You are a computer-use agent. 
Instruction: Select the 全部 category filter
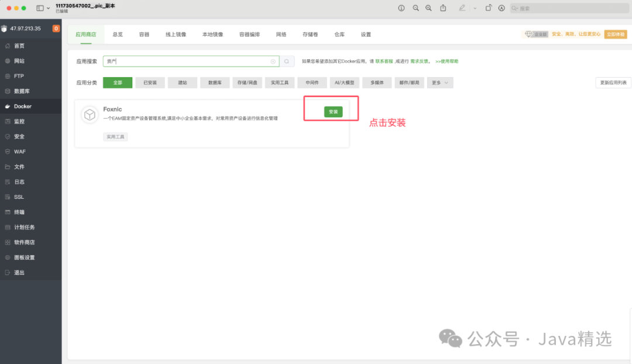pyautogui.click(x=118, y=83)
